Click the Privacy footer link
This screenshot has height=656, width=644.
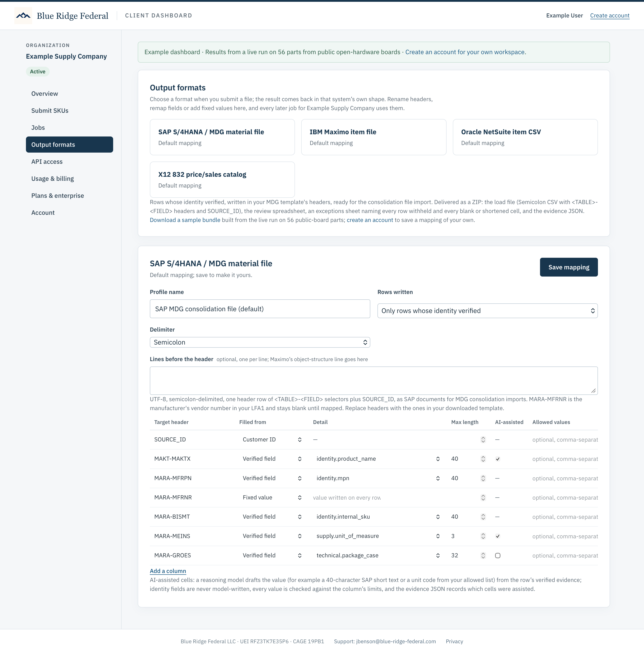coord(454,641)
